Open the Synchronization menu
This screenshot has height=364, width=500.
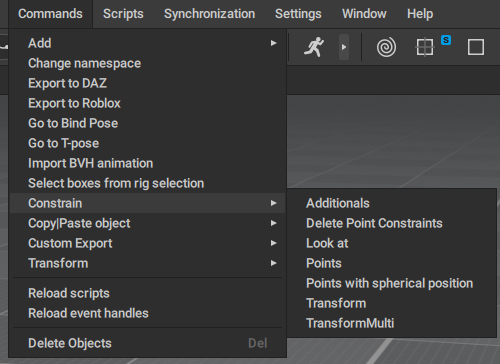(209, 14)
